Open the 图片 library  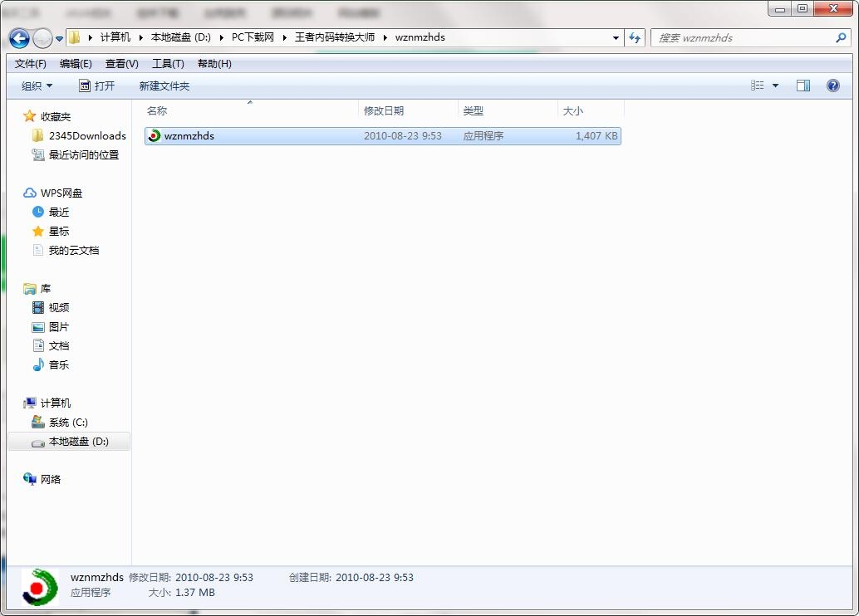[59, 327]
